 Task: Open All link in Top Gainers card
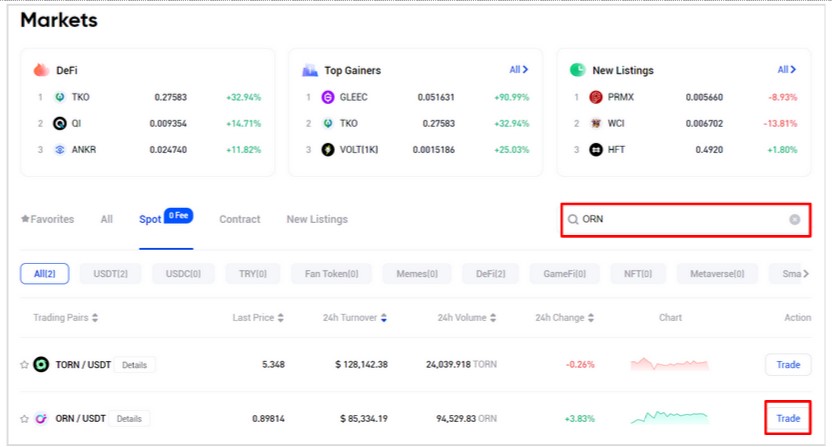[x=518, y=70]
